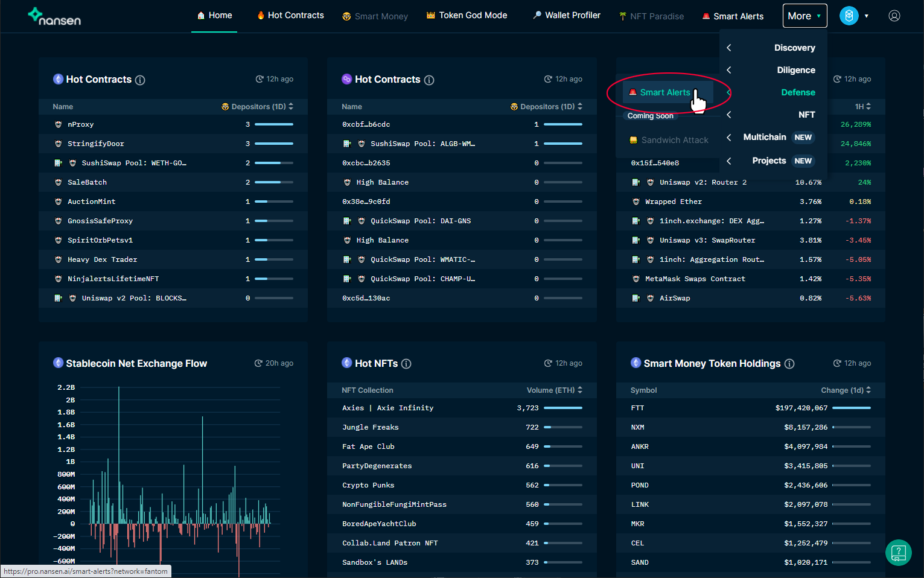This screenshot has height=578, width=924.
Task: Click the Polygon icon beside Hot Contracts title
Action: click(347, 79)
